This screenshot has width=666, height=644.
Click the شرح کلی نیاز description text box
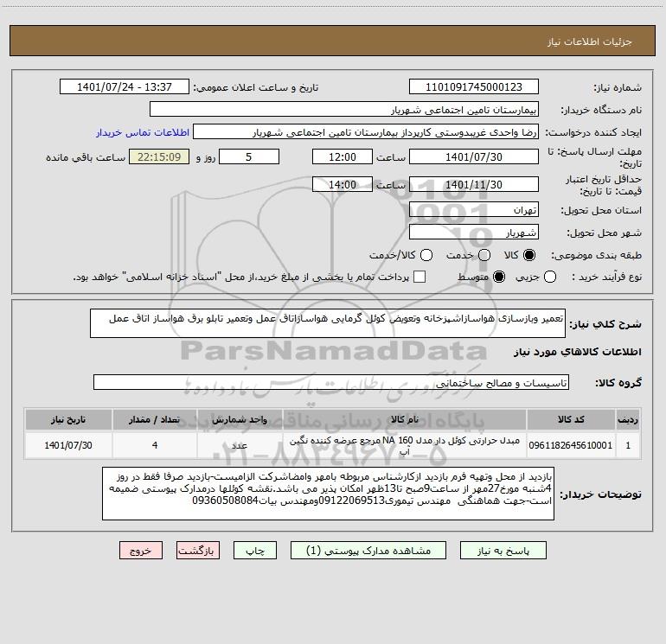coord(328,323)
